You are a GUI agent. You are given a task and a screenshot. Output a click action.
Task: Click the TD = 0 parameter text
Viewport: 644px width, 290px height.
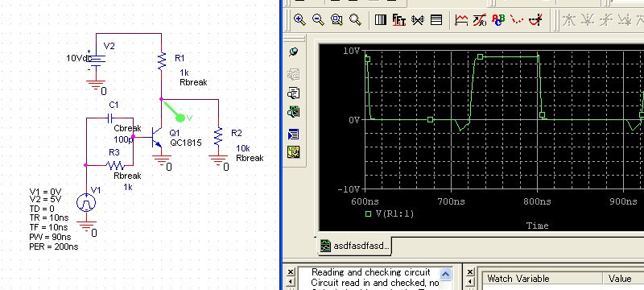point(42,209)
